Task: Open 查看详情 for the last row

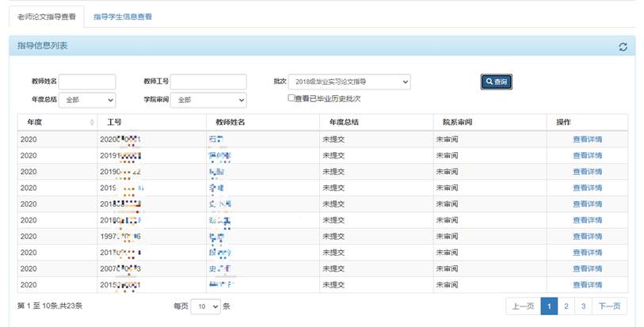Action: [x=587, y=285]
